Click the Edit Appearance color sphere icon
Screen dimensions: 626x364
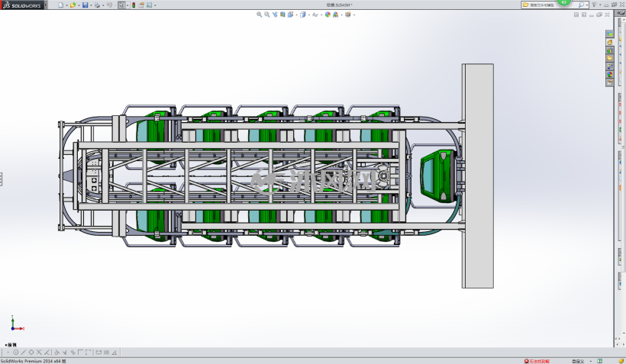(328, 14)
